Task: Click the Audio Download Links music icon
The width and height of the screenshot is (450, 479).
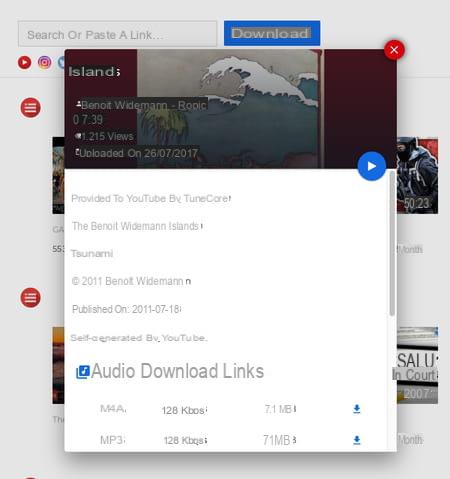Action: [83, 372]
